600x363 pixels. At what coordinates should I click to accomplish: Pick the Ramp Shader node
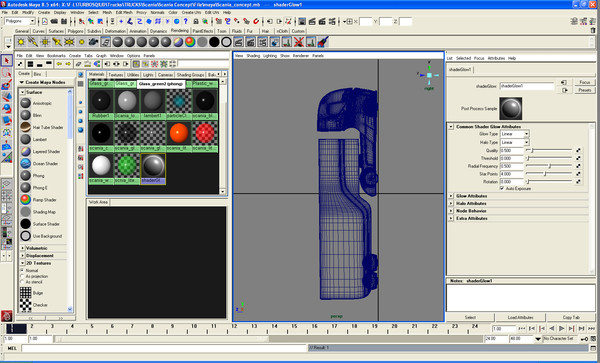[26, 200]
